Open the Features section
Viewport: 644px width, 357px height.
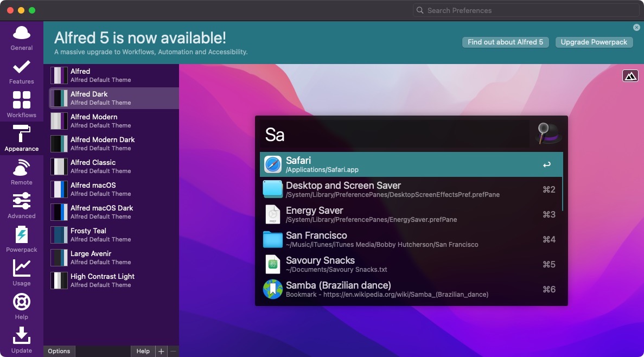(x=21, y=72)
